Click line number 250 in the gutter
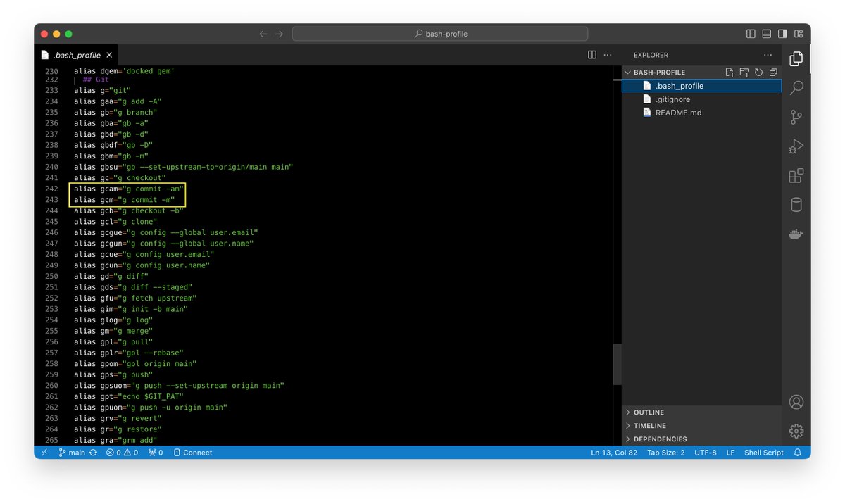This screenshot has width=845, height=504. pyautogui.click(x=51, y=276)
